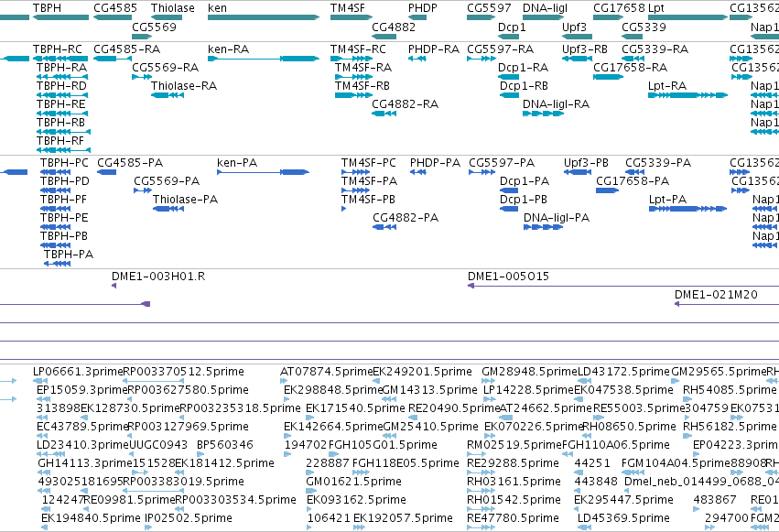779x532 pixels.
Task: Select transcript CG5597-RA
Action: pyautogui.click(x=501, y=49)
